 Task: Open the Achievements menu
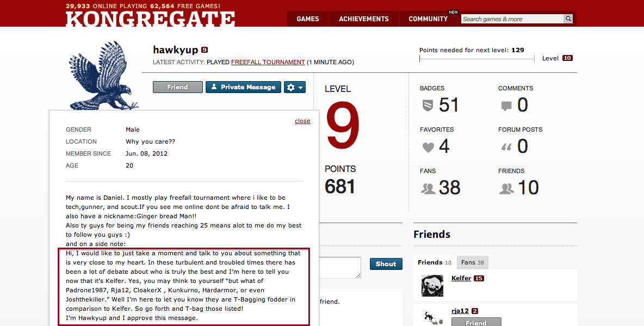point(364,19)
